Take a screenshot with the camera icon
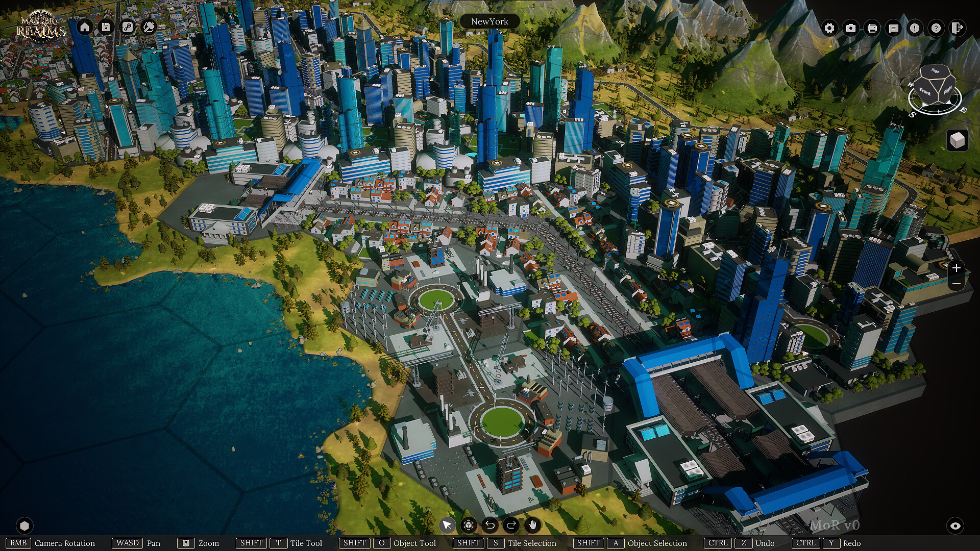Viewport: 980px width, 551px height. click(x=850, y=29)
